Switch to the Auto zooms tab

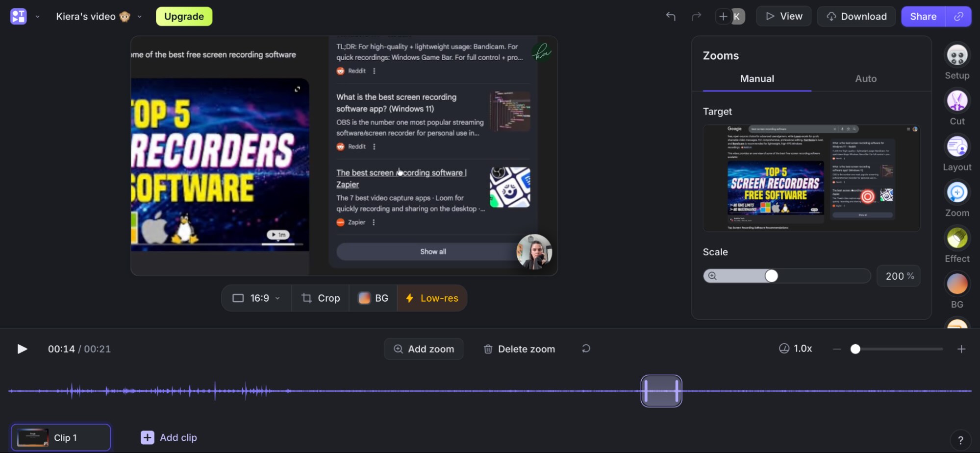866,78
